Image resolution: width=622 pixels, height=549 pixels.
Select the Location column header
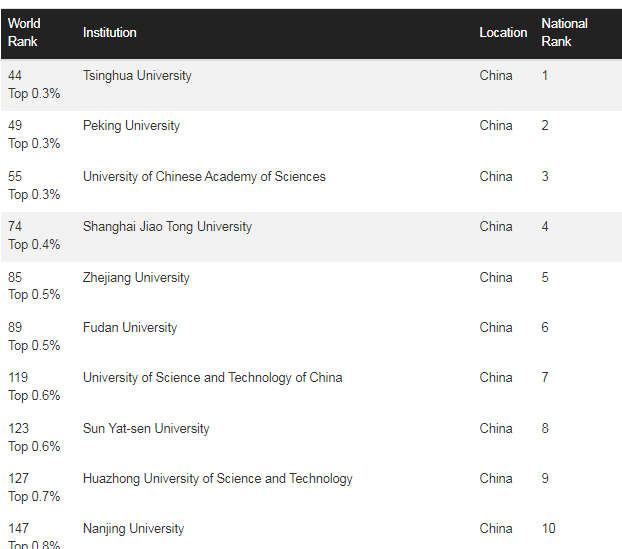[x=503, y=32]
